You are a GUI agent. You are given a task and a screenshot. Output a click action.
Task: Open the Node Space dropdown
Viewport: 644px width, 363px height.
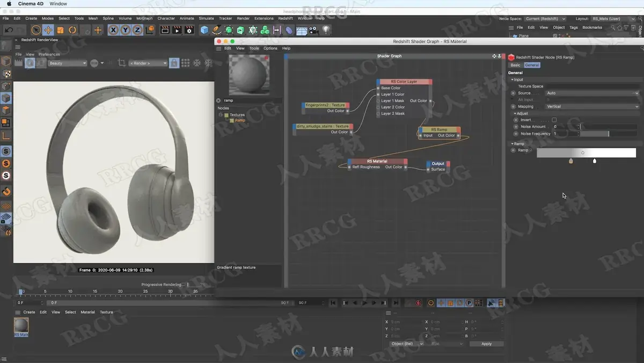tap(545, 19)
